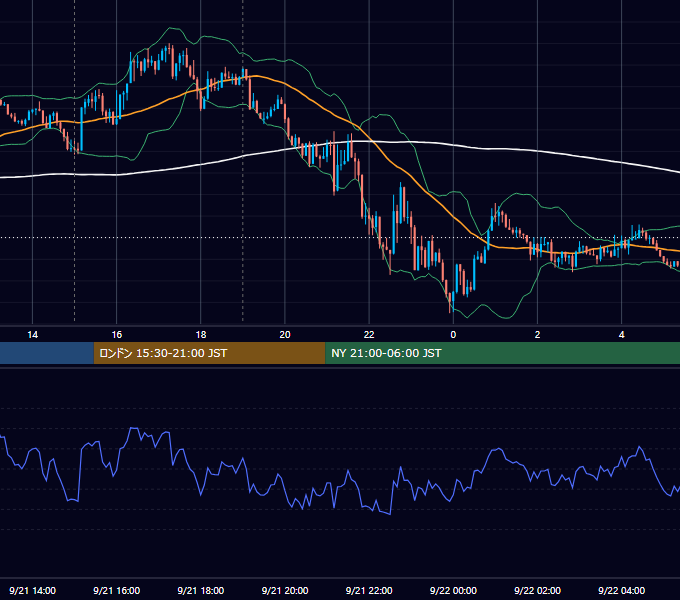The width and height of the screenshot is (680, 600).
Task: Click the blue session bar before ロンドン
Action: pyautogui.click(x=47, y=353)
